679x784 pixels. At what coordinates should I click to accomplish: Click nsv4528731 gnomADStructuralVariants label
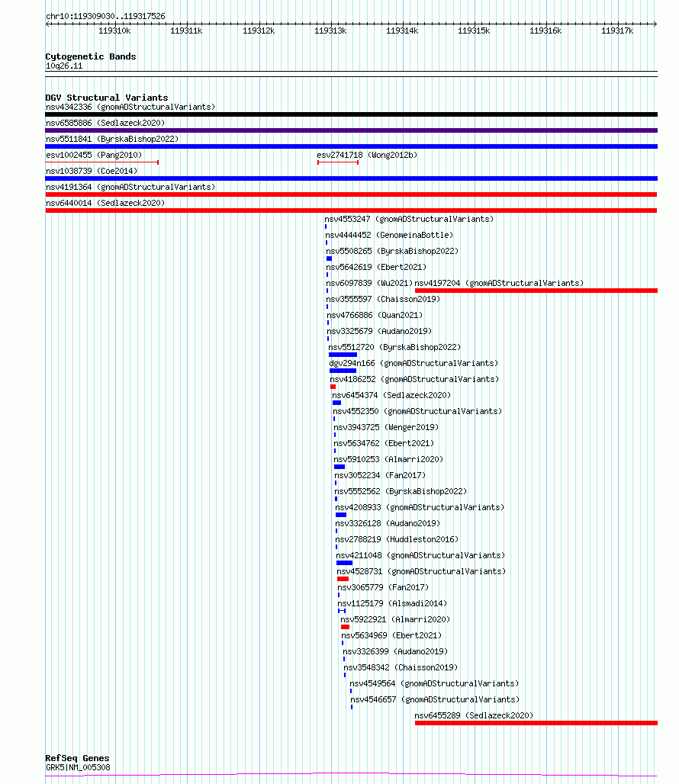[x=421, y=571]
